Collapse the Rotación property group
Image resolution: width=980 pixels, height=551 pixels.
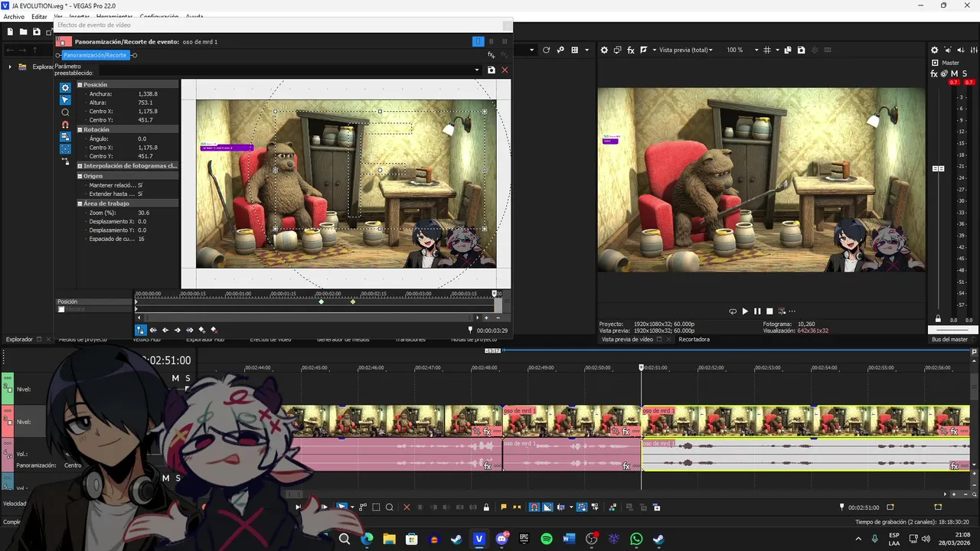click(x=80, y=130)
